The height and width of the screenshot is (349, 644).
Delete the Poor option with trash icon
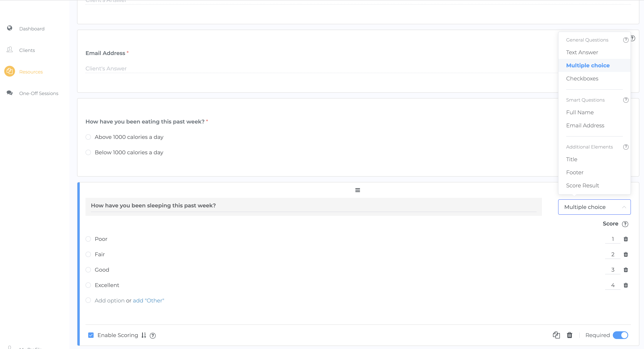coord(626,239)
